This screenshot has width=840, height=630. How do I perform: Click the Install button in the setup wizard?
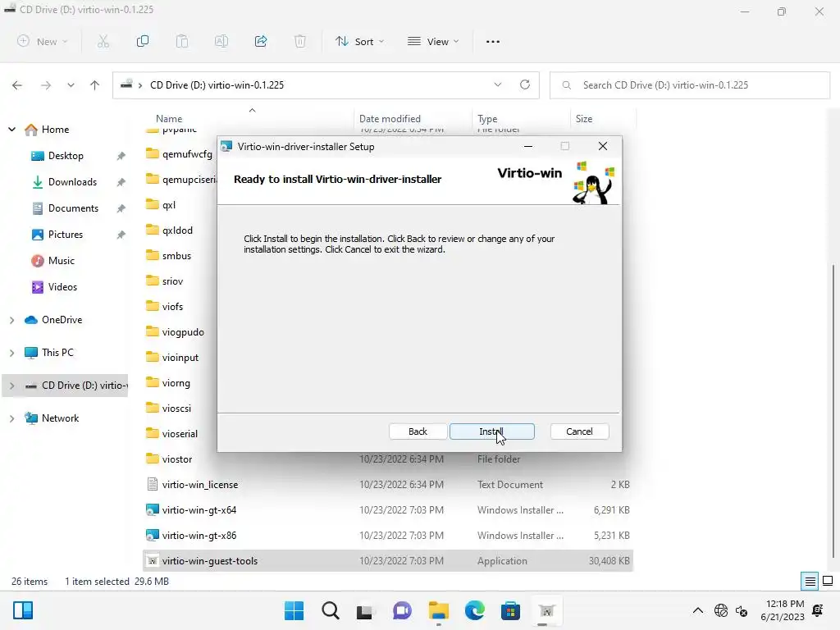coord(492,431)
